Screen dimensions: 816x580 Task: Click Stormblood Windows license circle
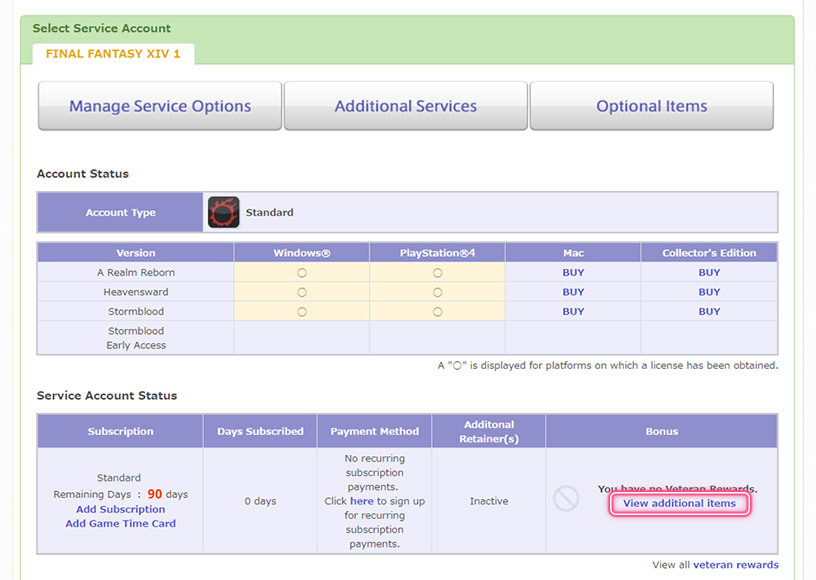click(x=302, y=312)
